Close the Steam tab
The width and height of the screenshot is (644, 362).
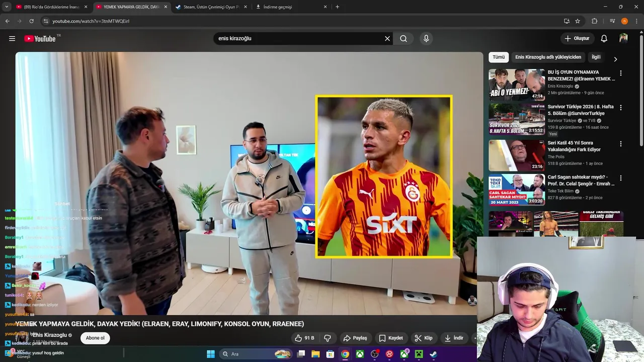click(245, 7)
